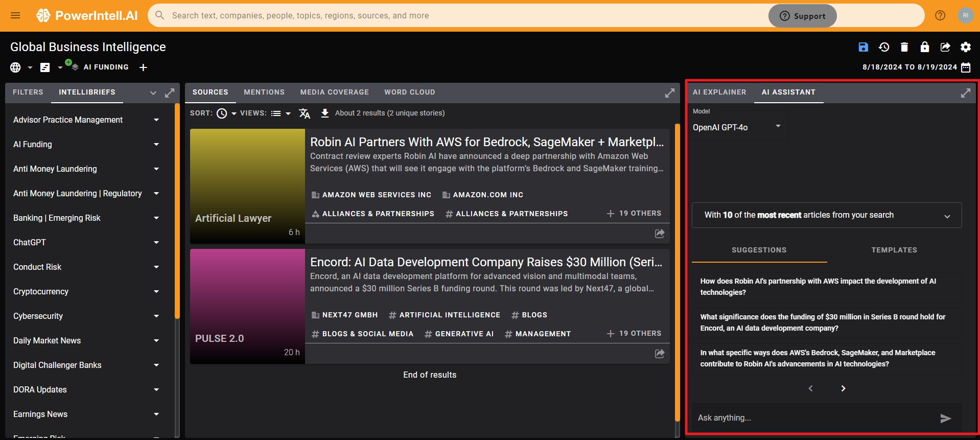980x440 pixels.
Task: Click the Next47 GmbH company tag
Action: coord(345,315)
